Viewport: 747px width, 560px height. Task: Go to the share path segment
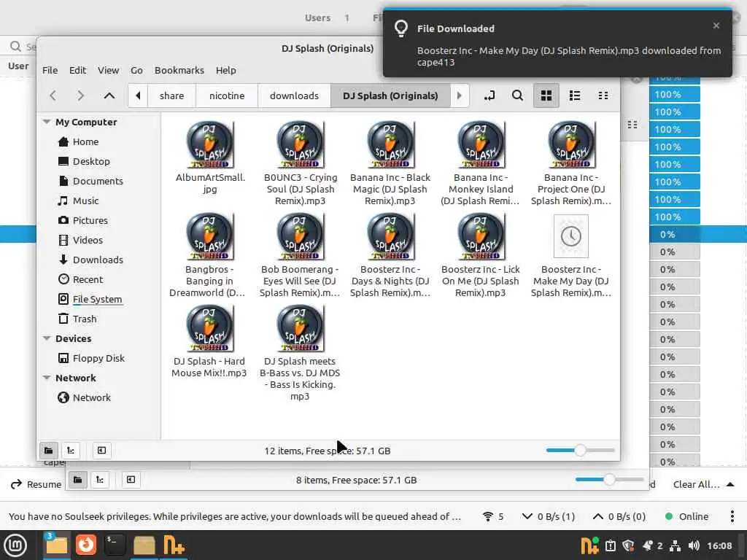click(171, 96)
